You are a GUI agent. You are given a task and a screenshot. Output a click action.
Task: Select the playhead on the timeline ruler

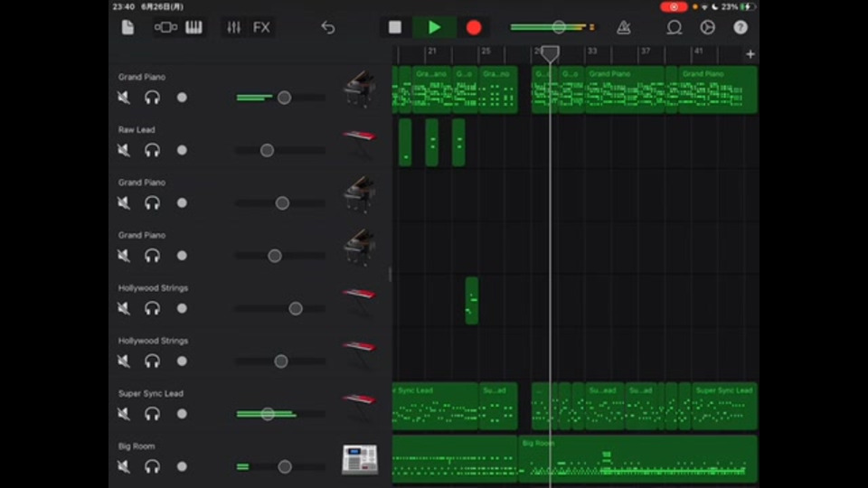point(550,54)
